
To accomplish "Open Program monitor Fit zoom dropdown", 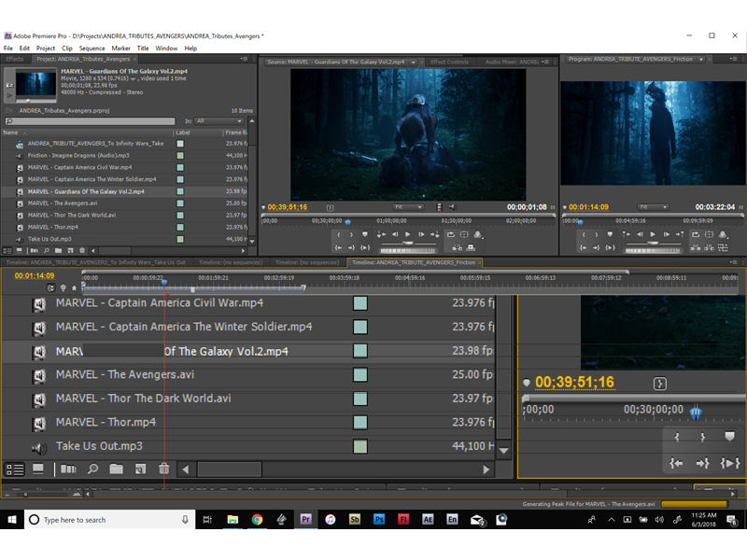I will 653,207.
